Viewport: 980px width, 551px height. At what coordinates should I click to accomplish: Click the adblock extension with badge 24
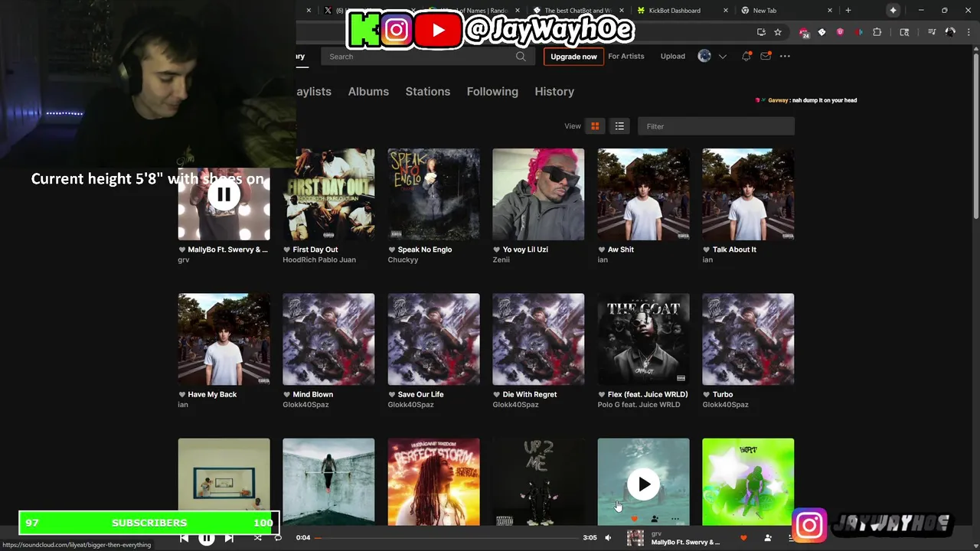tap(803, 32)
